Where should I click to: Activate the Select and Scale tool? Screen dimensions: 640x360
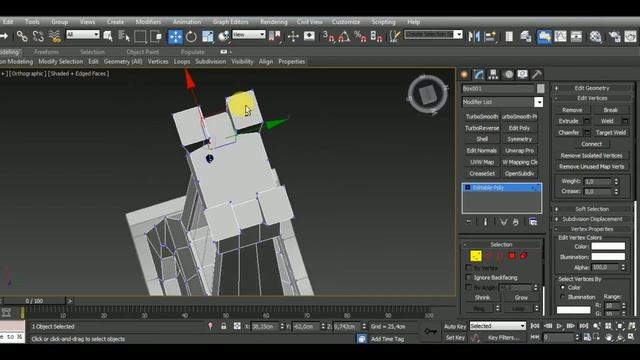pyautogui.click(x=207, y=37)
